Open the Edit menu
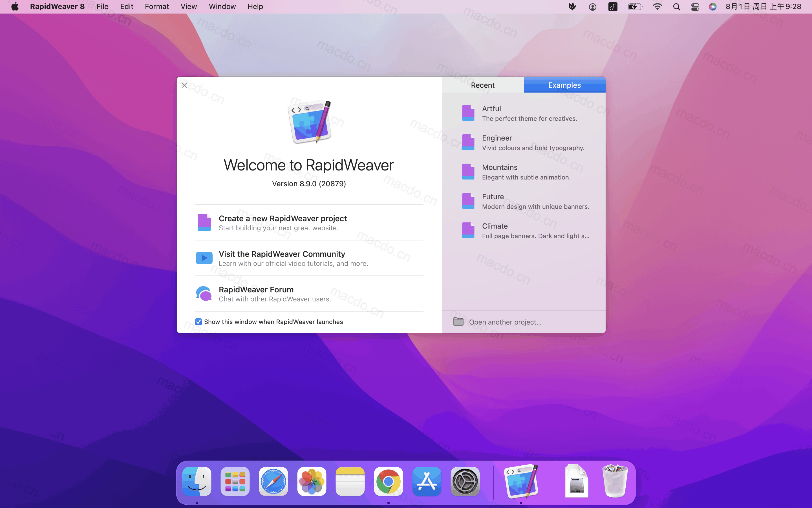812x508 pixels. coord(127,6)
